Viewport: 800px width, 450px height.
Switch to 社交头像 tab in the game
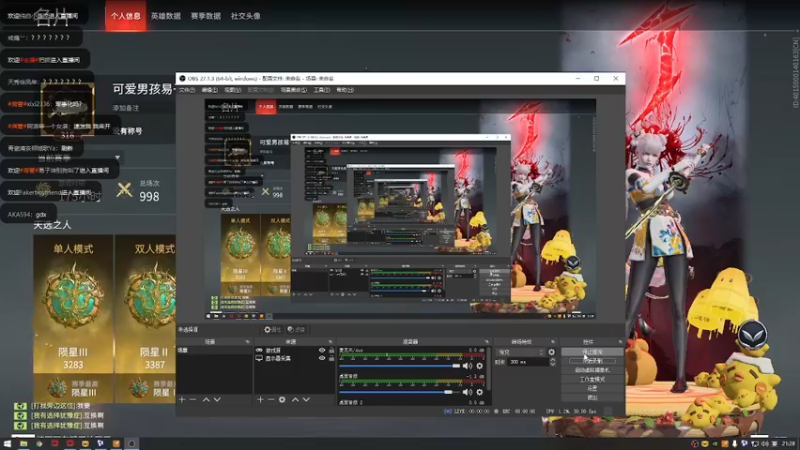(x=245, y=16)
